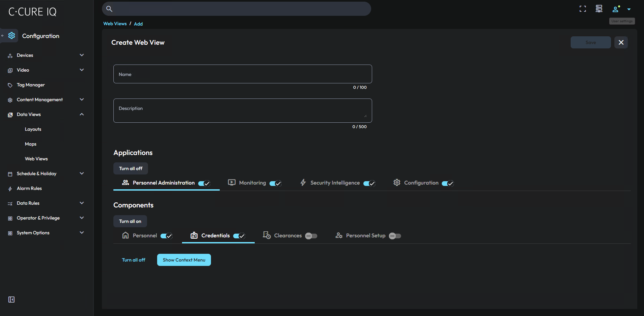Enable the Personnel Setup toggle
The height and width of the screenshot is (316, 644).
[x=395, y=236]
